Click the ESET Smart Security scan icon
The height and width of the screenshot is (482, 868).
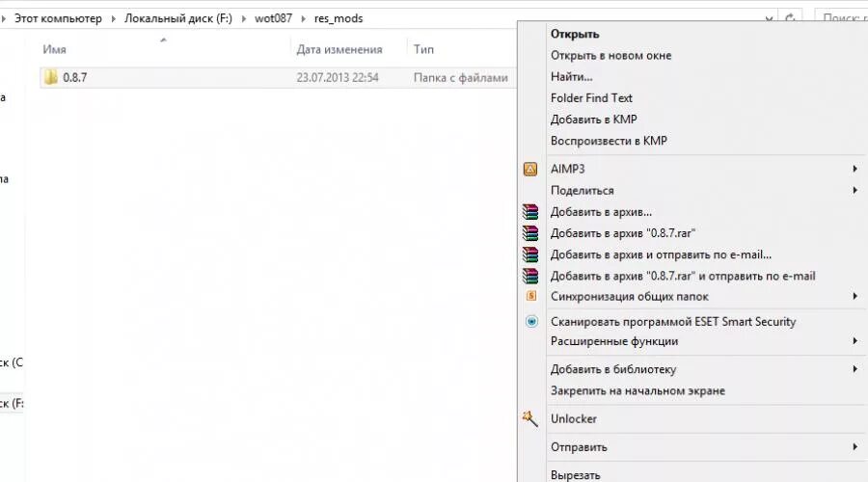[x=531, y=322]
